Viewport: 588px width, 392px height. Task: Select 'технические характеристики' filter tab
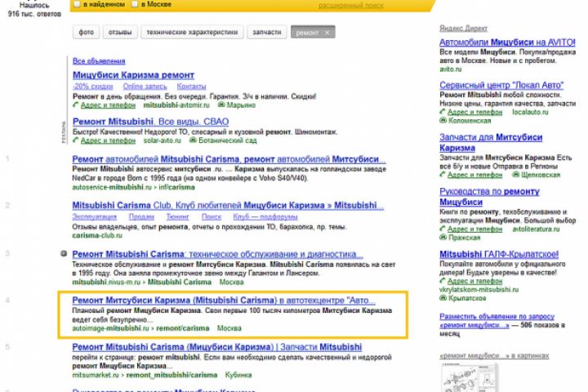192,33
